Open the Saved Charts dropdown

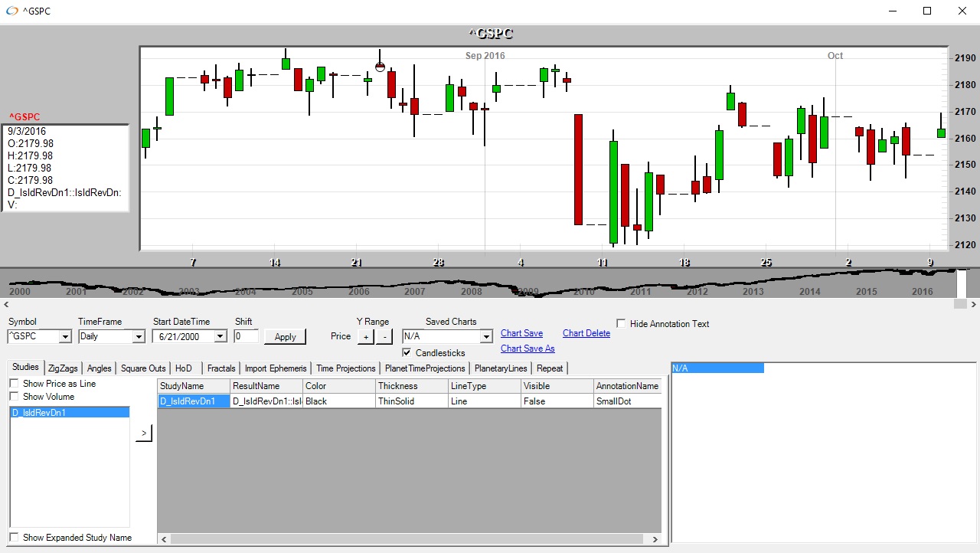[485, 336]
